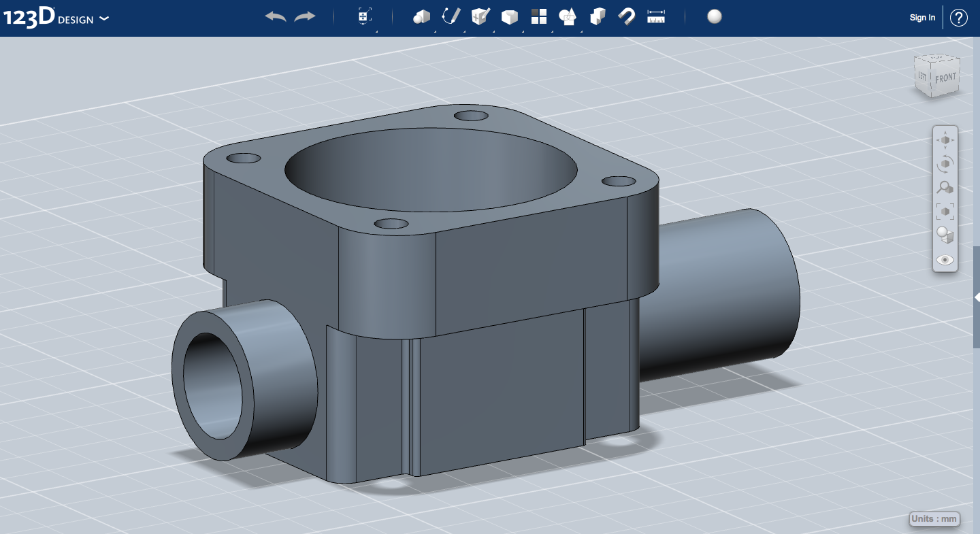Open the Combine tool menu
This screenshot has height=534, width=980.
(x=598, y=17)
